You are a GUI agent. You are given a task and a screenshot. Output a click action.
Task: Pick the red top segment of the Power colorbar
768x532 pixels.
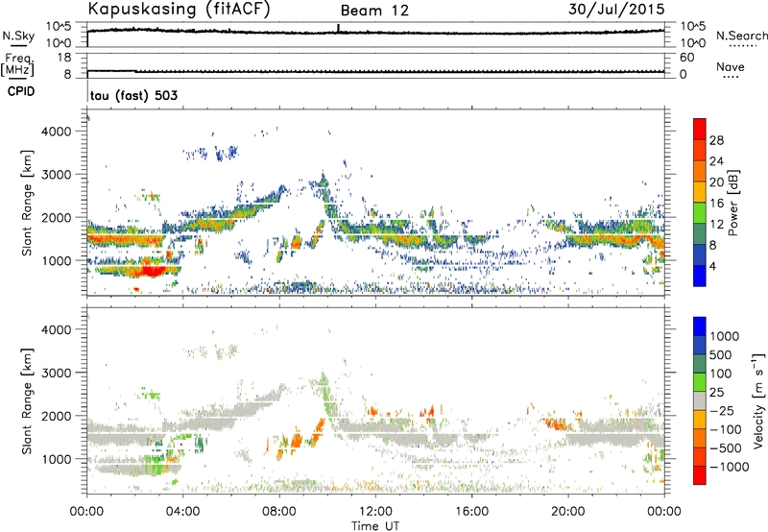(700, 130)
